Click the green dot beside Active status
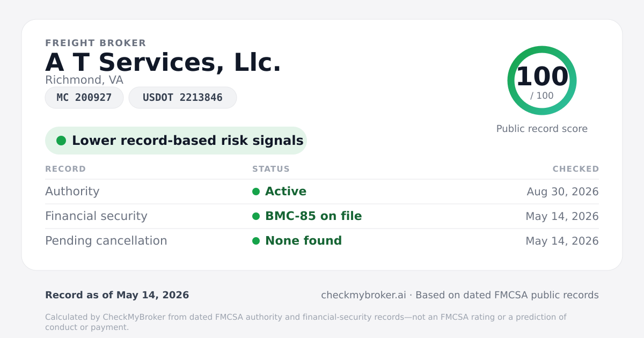Screen dimensions: 644x338 256,192
